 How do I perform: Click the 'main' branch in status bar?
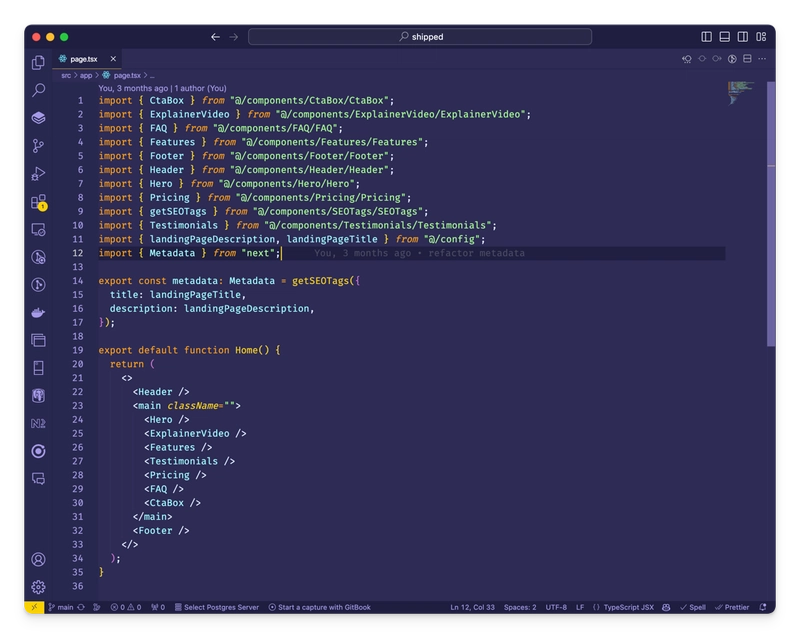(x=61, y=607)
